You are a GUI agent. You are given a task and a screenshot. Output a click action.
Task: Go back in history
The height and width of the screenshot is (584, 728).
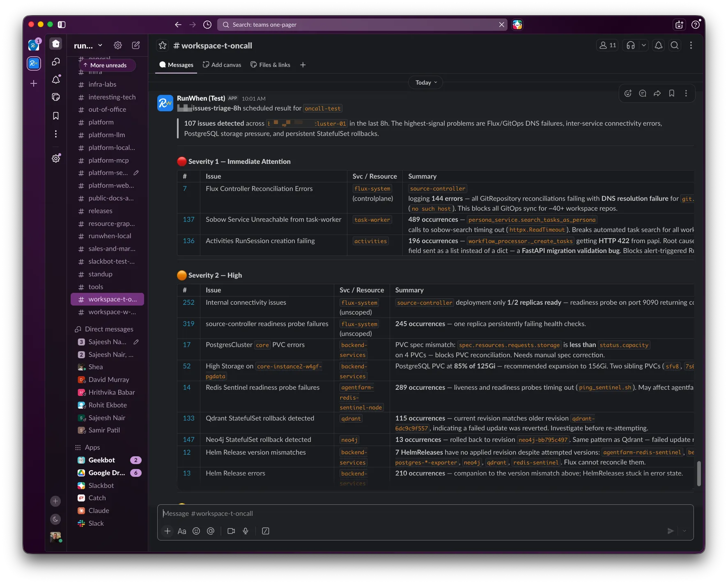[178, 25]
